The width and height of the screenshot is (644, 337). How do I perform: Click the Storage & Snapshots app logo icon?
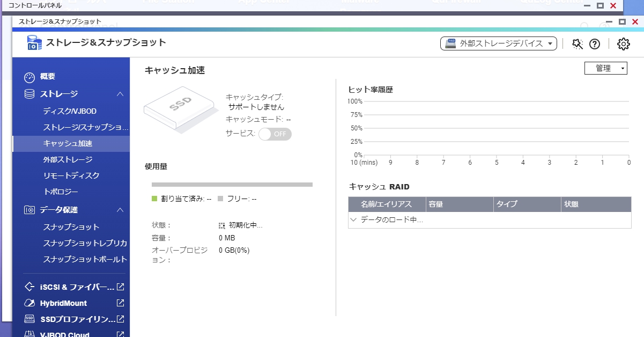[34, 43]
